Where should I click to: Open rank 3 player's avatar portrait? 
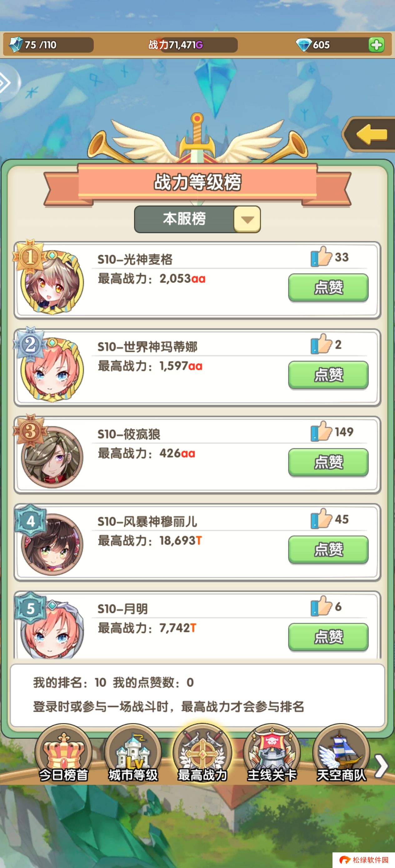coord(52,457)
